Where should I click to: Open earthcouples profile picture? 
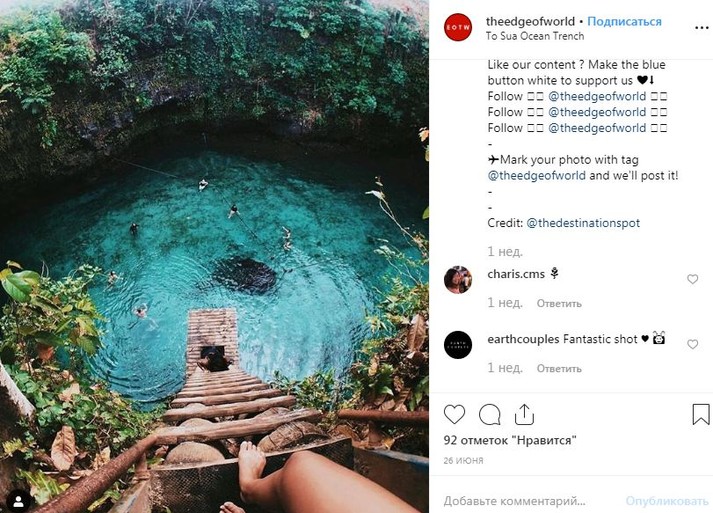458,344
